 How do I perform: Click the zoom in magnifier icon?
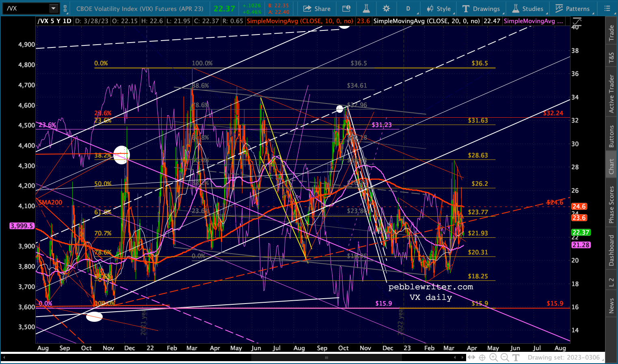[493, 358]
